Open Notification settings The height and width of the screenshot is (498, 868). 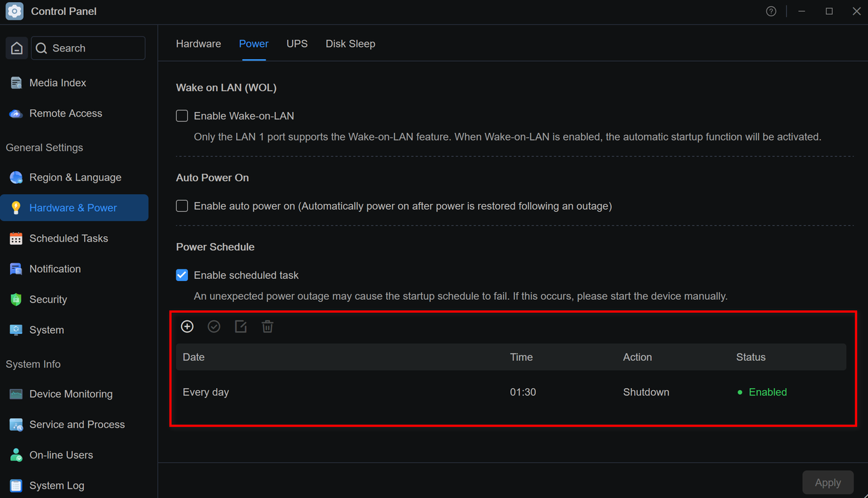click(x=75, y=269)
